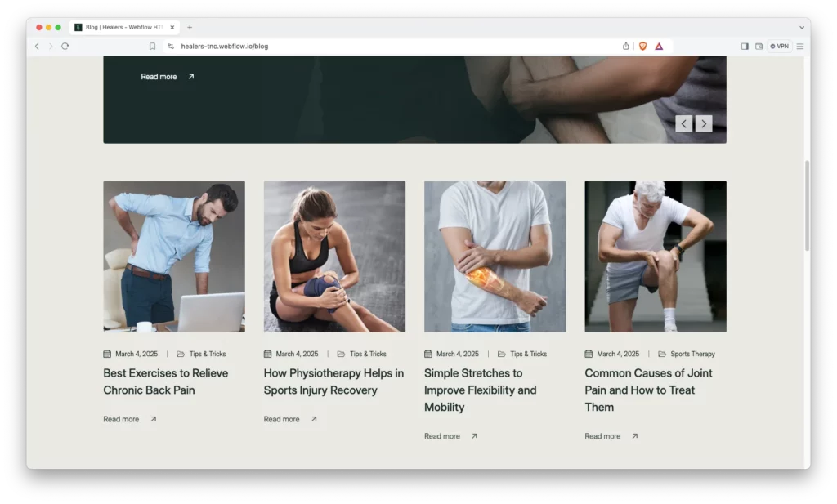837x504 pixels.
Task: Toggle the browser sidebar panel
Action: 745,47
